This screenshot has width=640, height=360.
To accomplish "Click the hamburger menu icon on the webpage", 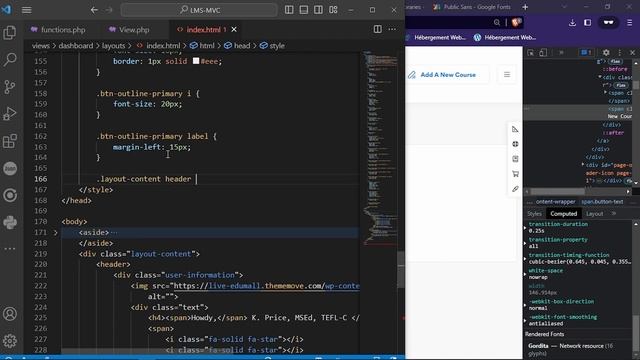I will coord(507,75).
